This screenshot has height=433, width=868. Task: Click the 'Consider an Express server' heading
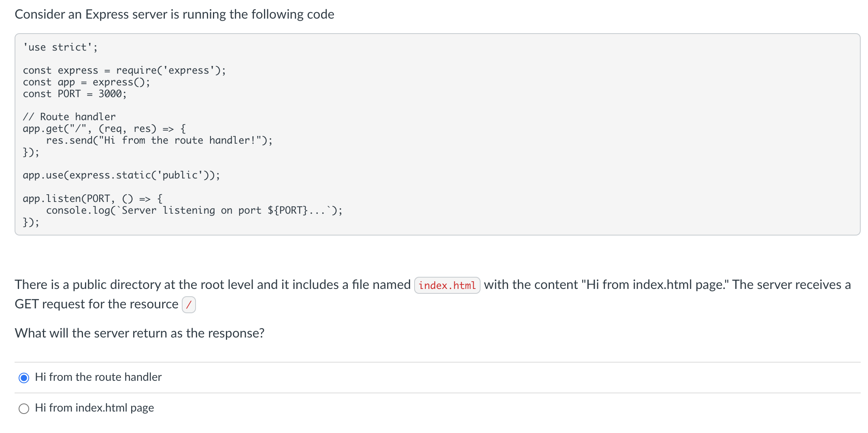[x=174, y=14]
